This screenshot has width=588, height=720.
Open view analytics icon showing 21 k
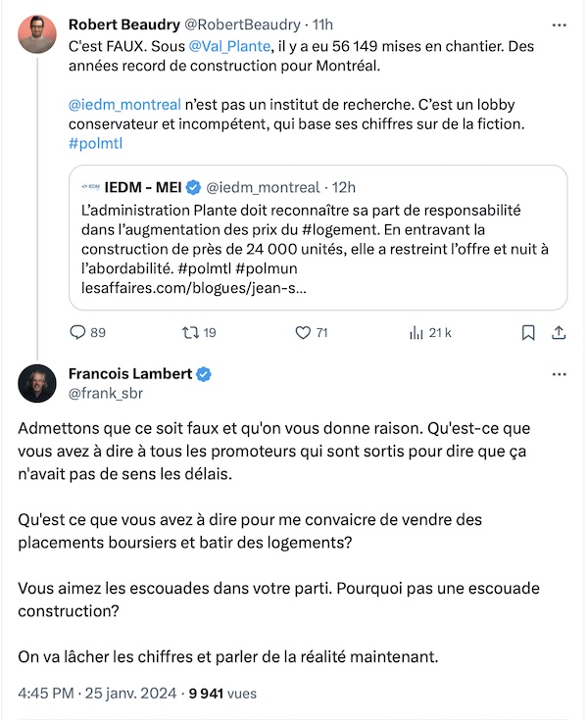coord(416,332)
